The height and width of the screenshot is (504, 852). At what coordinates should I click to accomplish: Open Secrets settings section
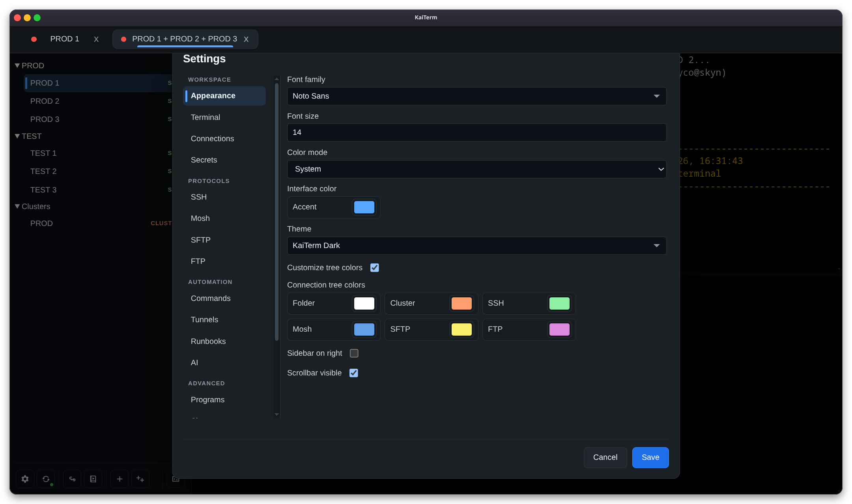(224, 160)
